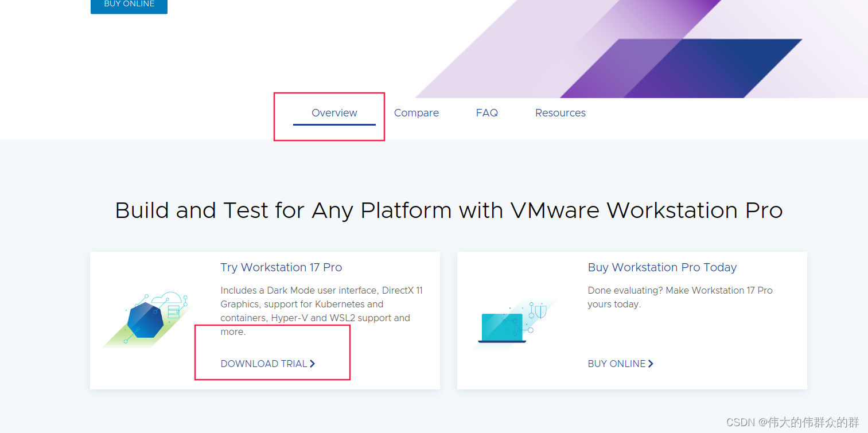Click the main Build and Test page headline
868x433 pixels.
(x=449, y=210)
